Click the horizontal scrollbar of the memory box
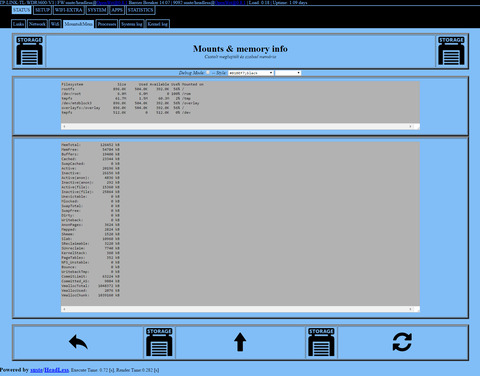Image resolution: width=480 pixels, height=376 pixels. pos(237,309)
